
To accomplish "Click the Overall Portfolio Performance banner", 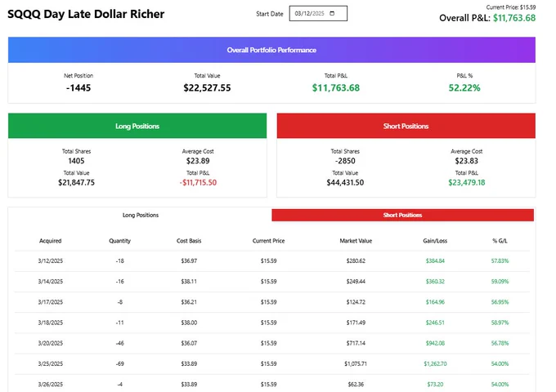I will pos(271,50).
